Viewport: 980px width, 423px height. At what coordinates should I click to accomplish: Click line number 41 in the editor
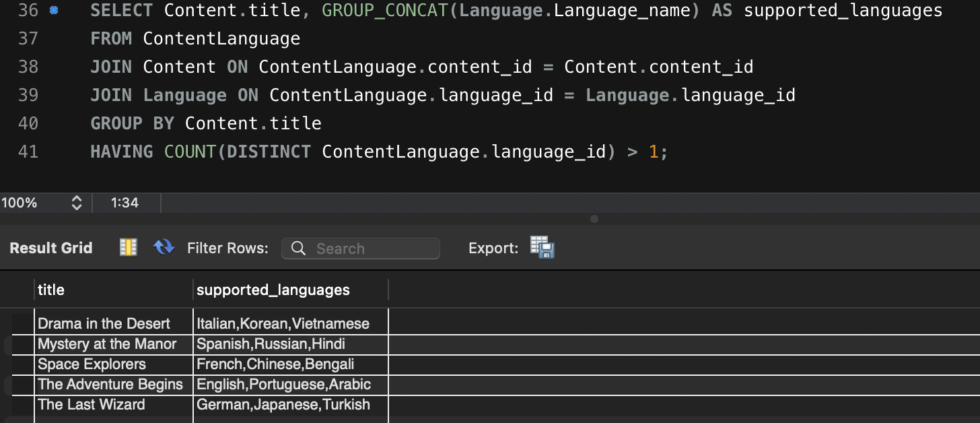tap(28, 152)
